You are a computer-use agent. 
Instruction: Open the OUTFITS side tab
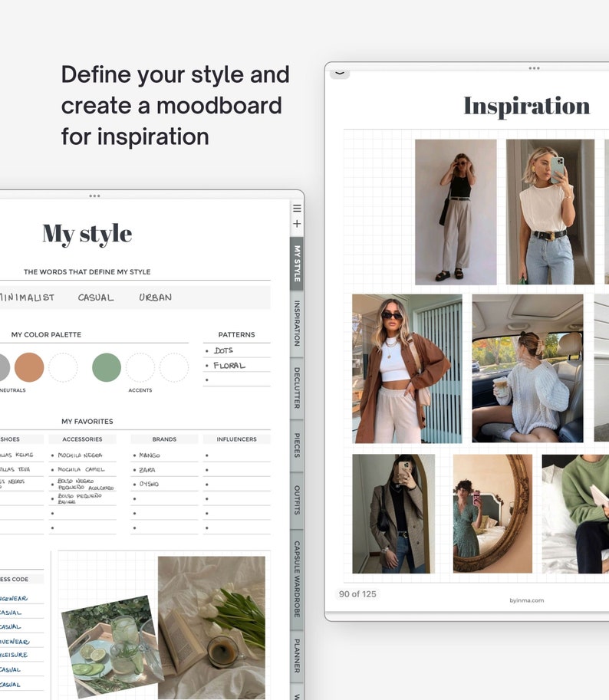coord(297,500)
